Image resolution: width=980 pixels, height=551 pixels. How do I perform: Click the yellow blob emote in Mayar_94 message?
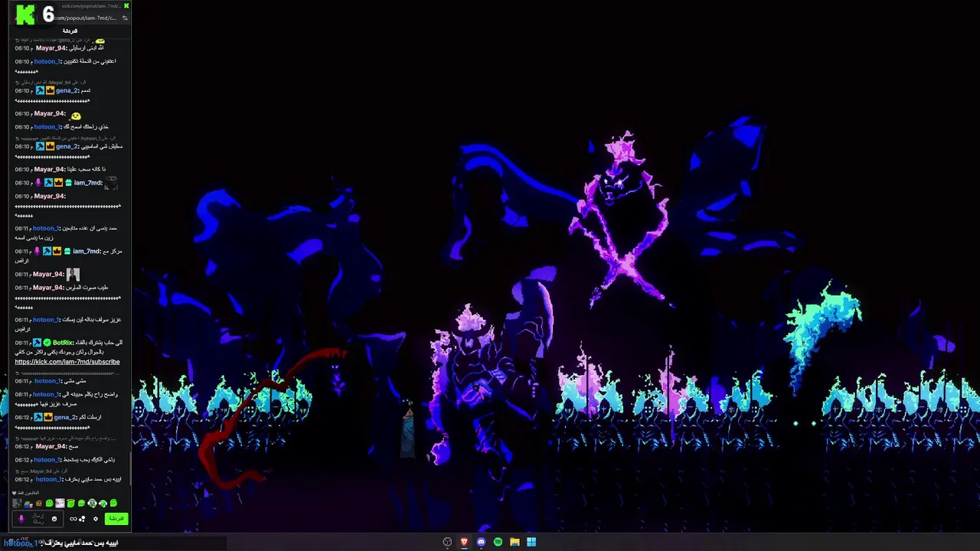tap(76, 116)
